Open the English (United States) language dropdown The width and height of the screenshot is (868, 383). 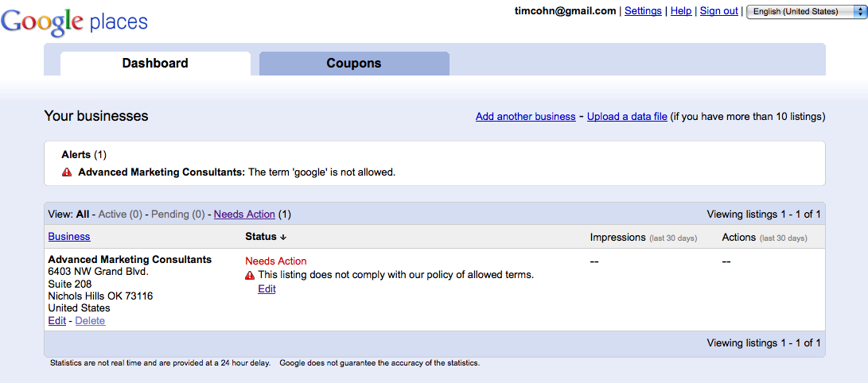(x=804, y=11)
